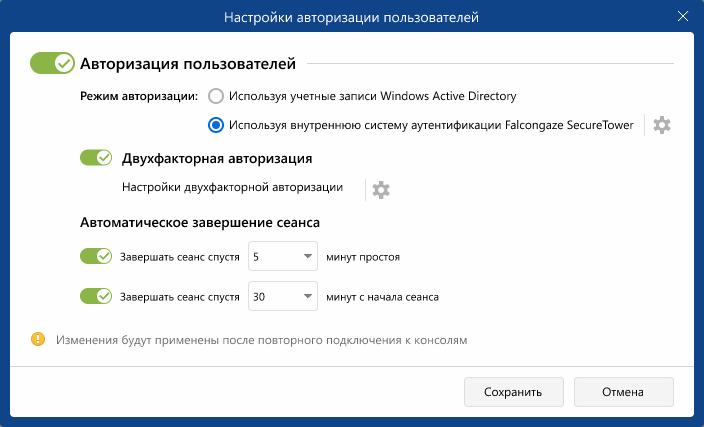
Task: Close the authorization settings dialog
Action: [684, 17]
